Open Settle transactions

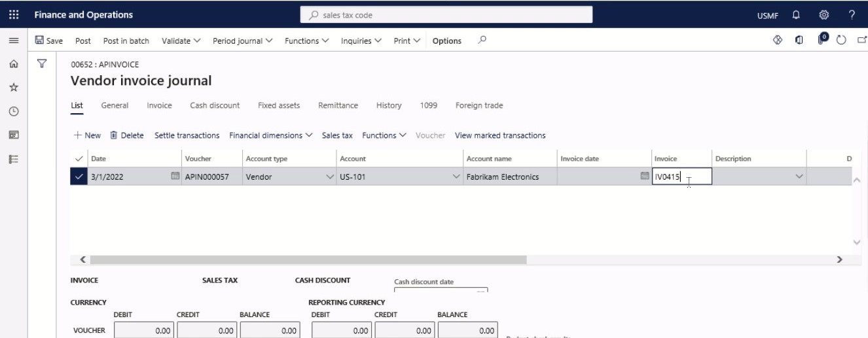[x=187, y=135]
